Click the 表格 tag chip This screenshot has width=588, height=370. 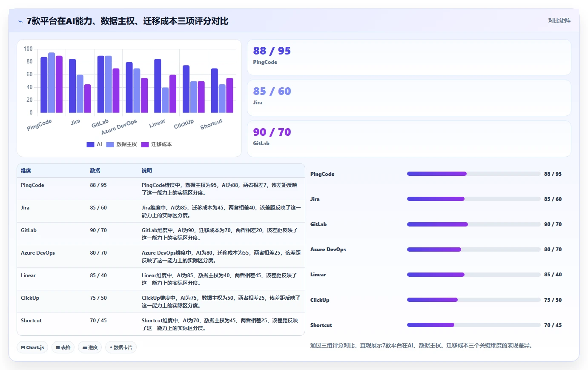click(63, 347)
